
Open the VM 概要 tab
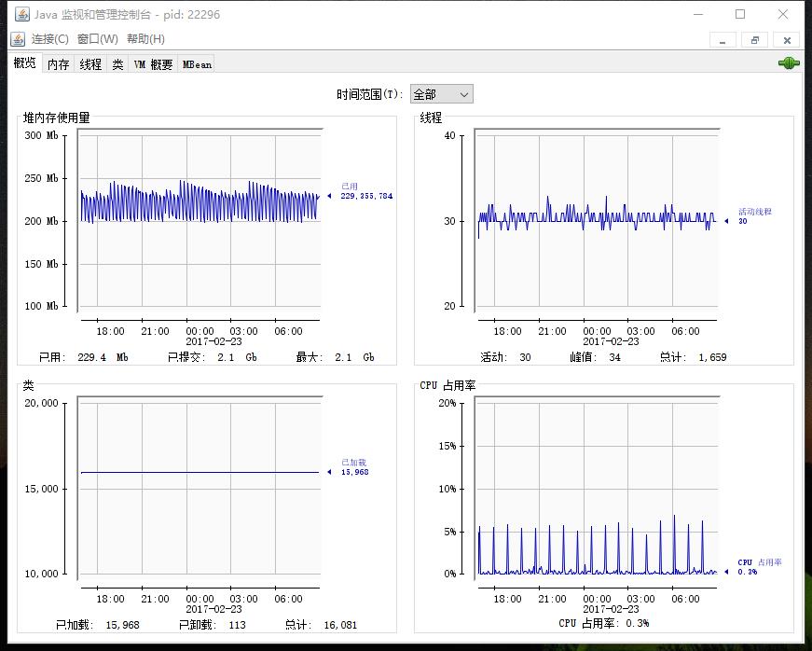coord(153,64)
